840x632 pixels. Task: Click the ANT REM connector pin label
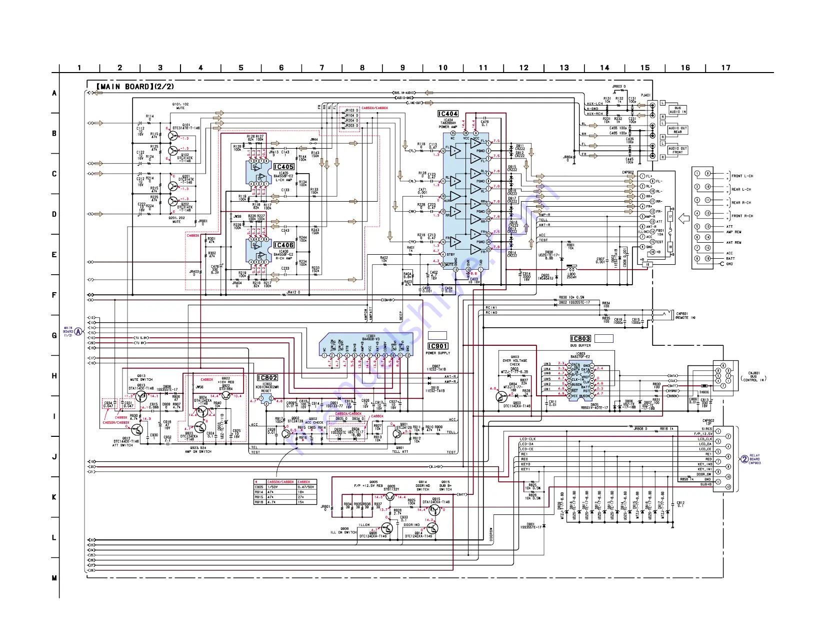point(734,243)
